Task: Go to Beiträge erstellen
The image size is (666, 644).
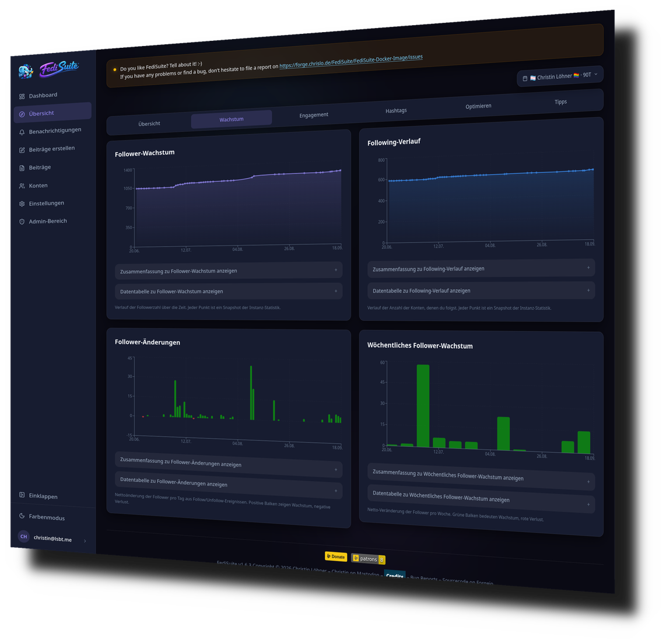Action: (52, 149)
